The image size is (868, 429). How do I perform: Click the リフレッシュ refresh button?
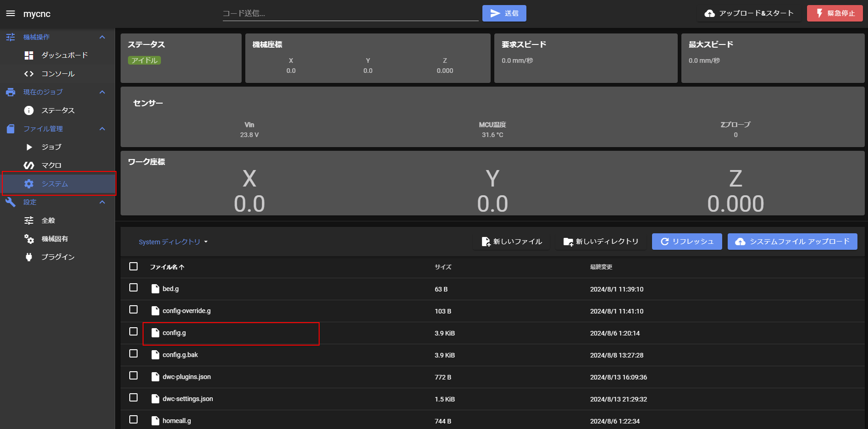[x=687, y=242]
